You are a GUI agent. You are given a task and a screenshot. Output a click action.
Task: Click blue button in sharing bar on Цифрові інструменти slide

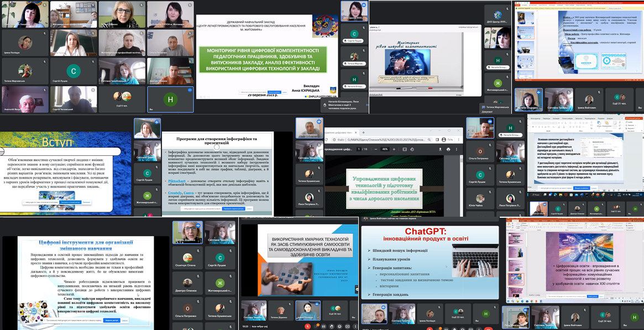point(112,321)
